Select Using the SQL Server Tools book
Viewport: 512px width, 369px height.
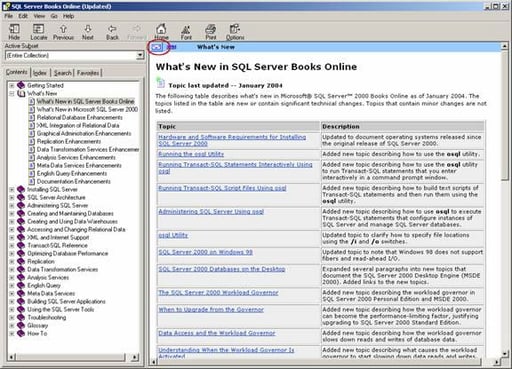60,309
